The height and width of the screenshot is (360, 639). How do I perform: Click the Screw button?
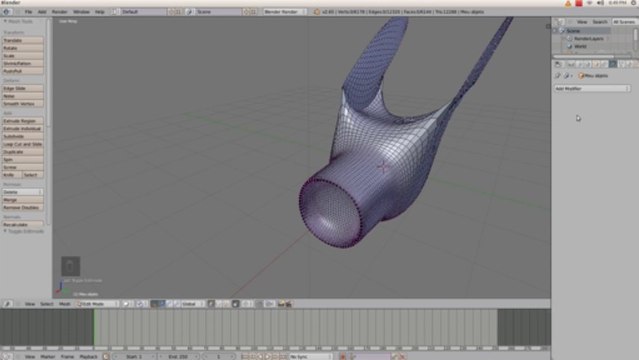(23, 167)
